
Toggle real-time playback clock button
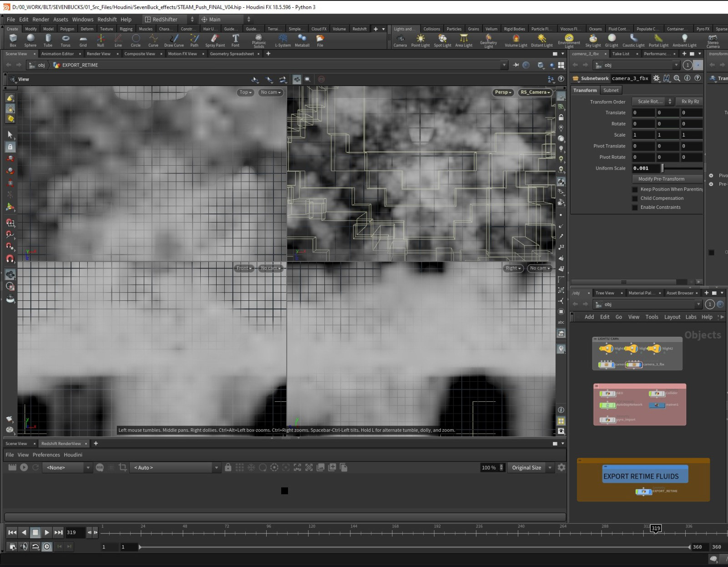click(x=47, y=547)
